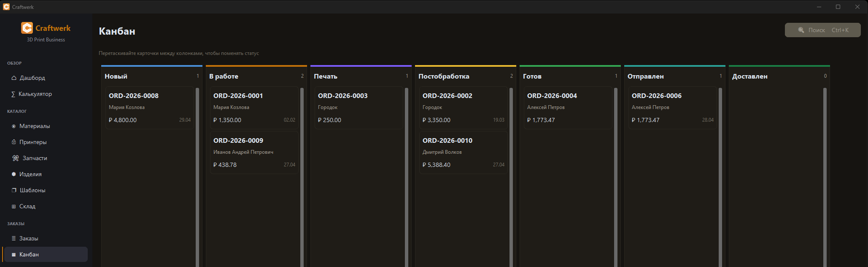Viewport: 868px width, 267px height.
Task: Click the Calculator sigma icon
Action: tap(13, 94)
